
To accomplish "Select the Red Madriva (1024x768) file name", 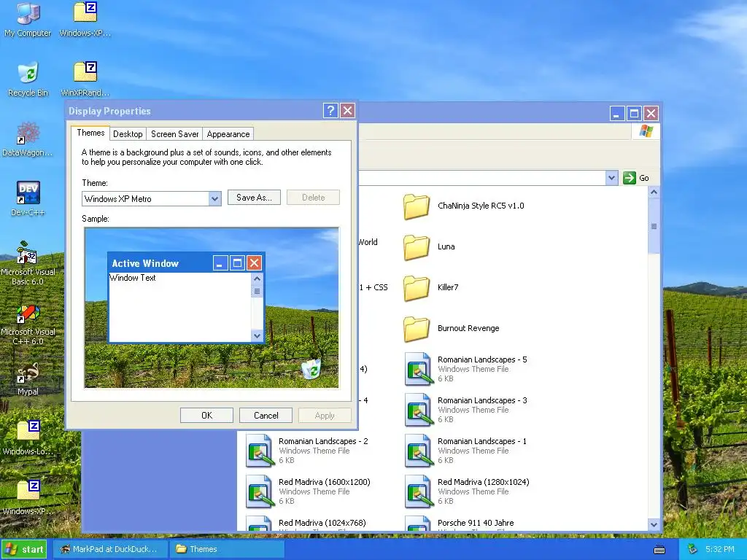I will (x=322, y=523).
